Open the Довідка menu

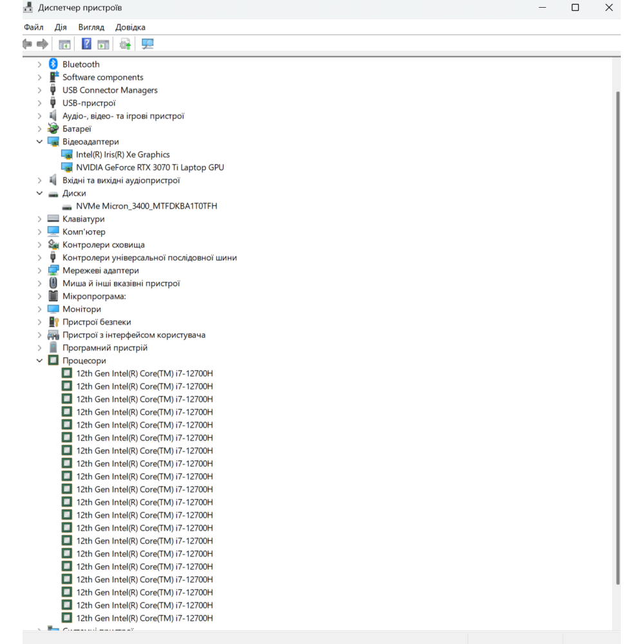130,27
